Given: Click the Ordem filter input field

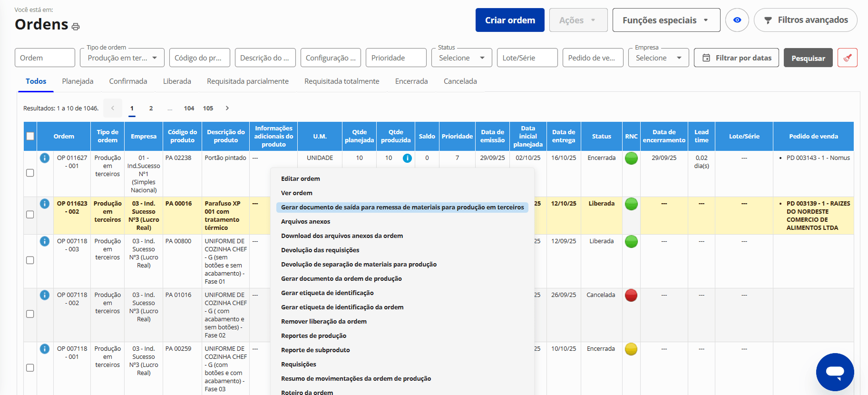Looking at the screenshot, I should (45, 58).
